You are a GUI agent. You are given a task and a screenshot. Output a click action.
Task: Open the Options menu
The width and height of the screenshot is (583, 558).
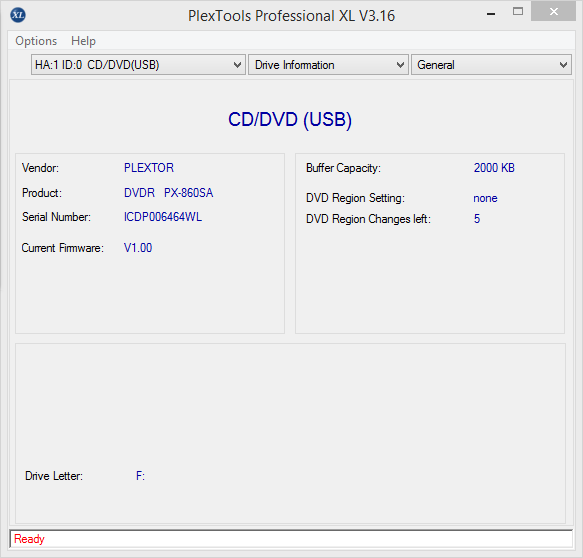pos(36,41)
